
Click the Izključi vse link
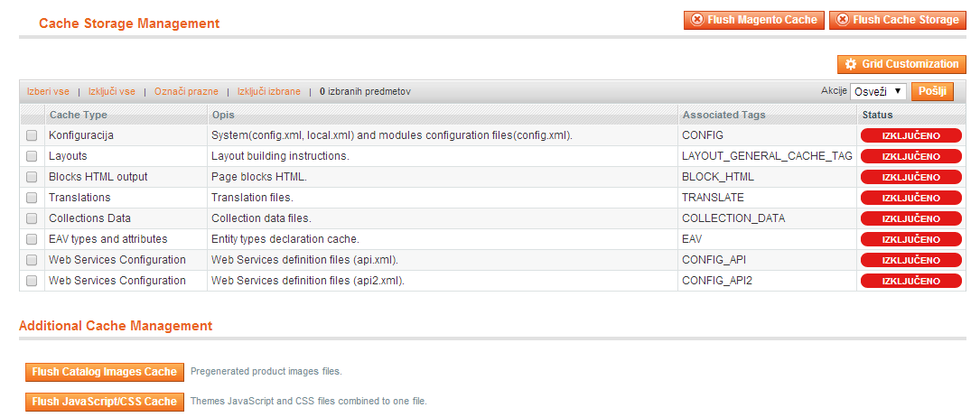(x=112, y=91)
